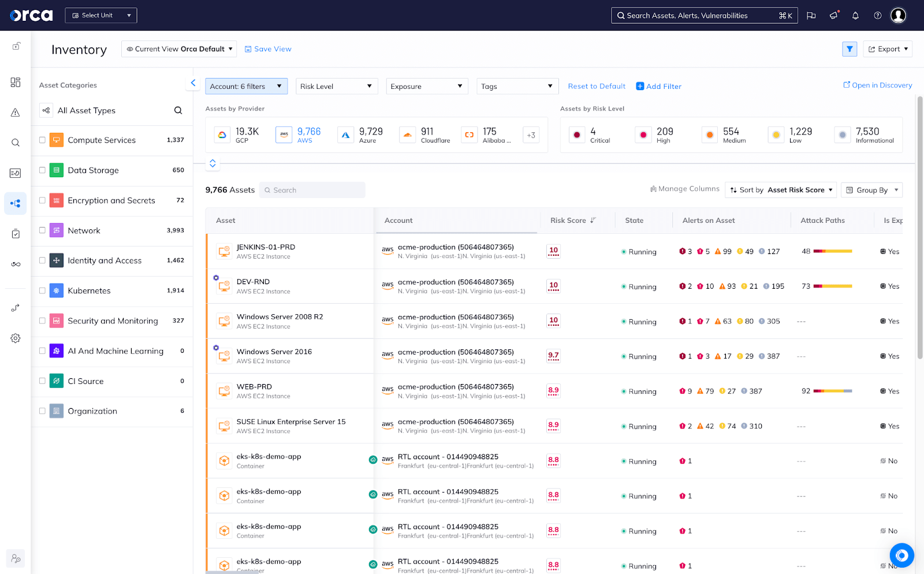
Task: Open Settings gear at bottom of sidebar
Action: point(15,338)
